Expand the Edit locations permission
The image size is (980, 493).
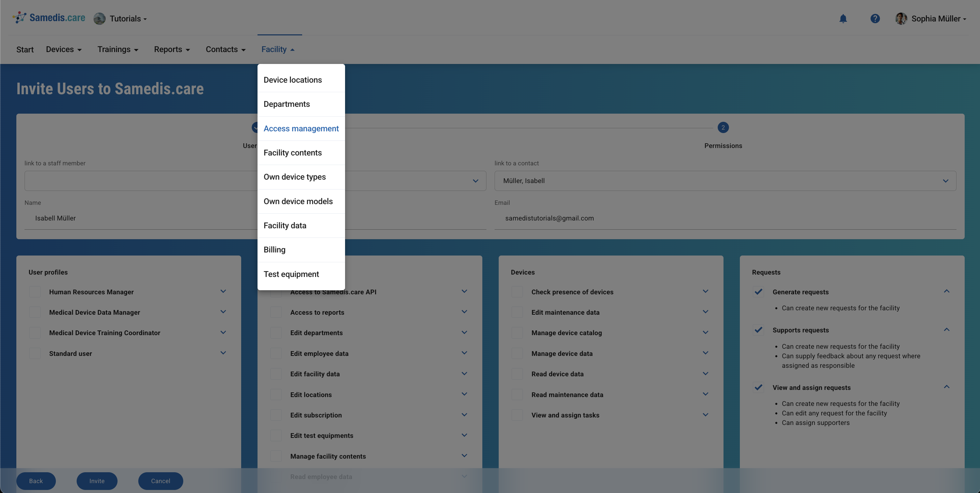pyautogui.click(x=464, y=394)
